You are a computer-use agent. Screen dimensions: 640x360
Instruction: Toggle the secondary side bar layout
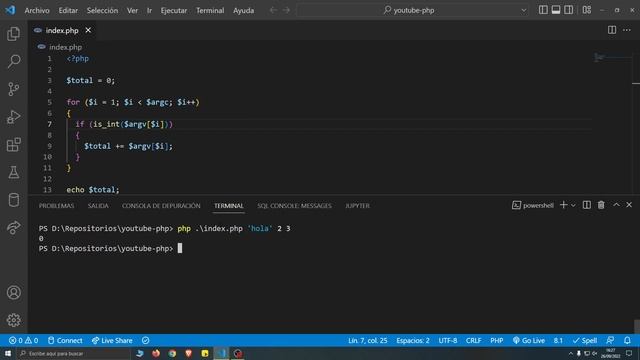(x=568, y=10)
